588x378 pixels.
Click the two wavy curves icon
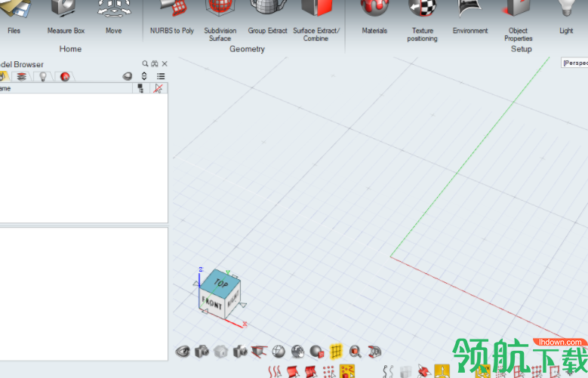pyautogui.click(x=388, y=372)
